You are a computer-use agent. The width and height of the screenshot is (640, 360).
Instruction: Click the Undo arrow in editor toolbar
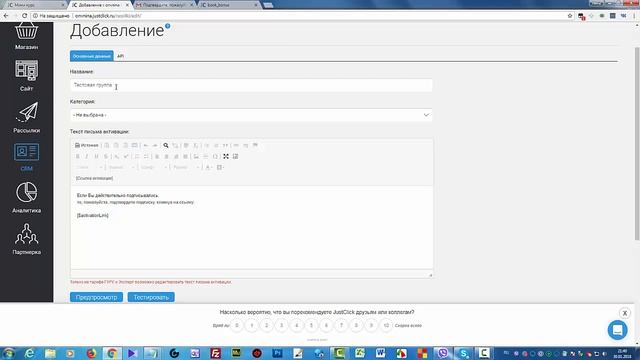(146, 145)
